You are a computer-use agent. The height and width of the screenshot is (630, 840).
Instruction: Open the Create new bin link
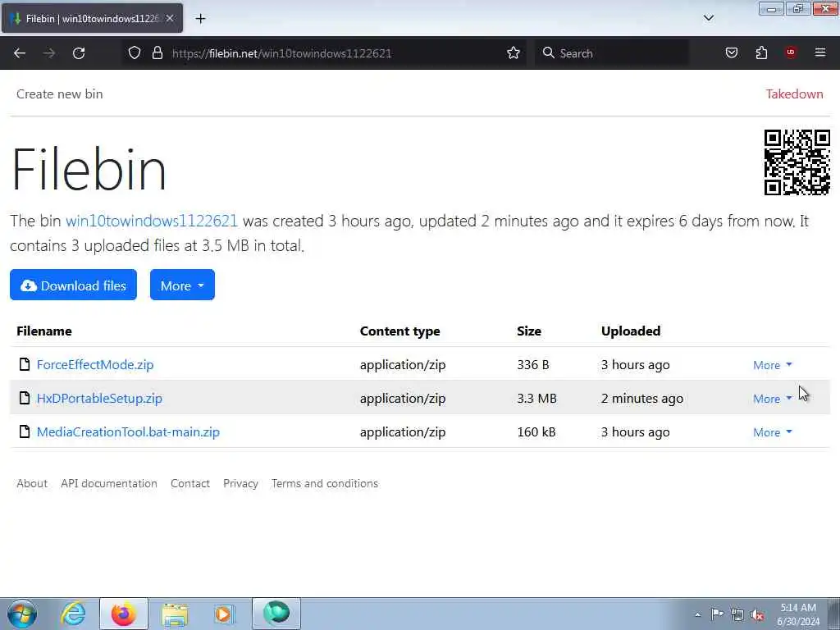(x=59, y=94)
